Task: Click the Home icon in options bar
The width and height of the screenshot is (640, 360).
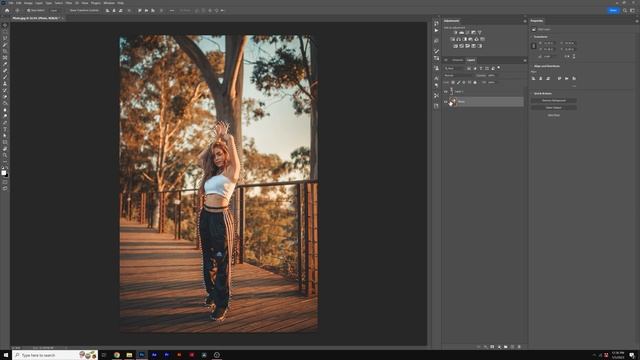Action: pos(7,10)
